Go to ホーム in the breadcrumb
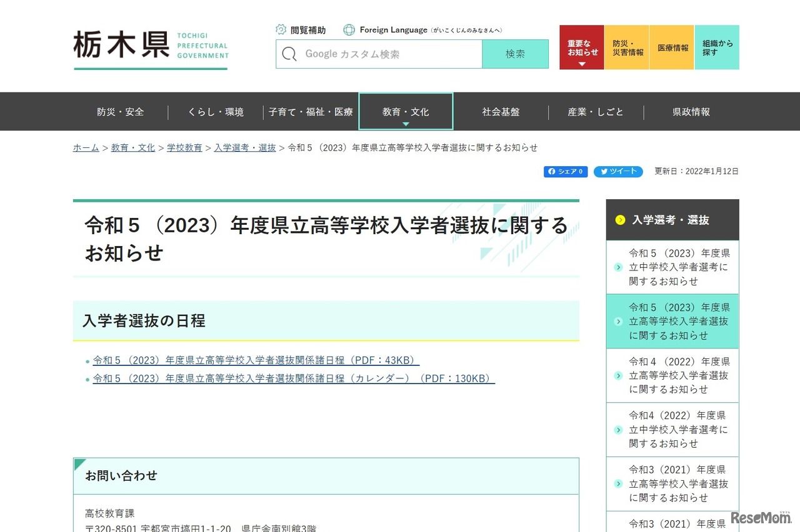This screenshot has width=800, height=532. (86, 147)
